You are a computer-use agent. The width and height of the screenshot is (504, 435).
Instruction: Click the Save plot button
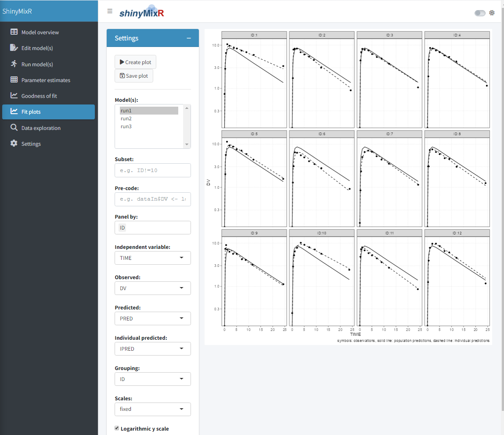point(134,76)
